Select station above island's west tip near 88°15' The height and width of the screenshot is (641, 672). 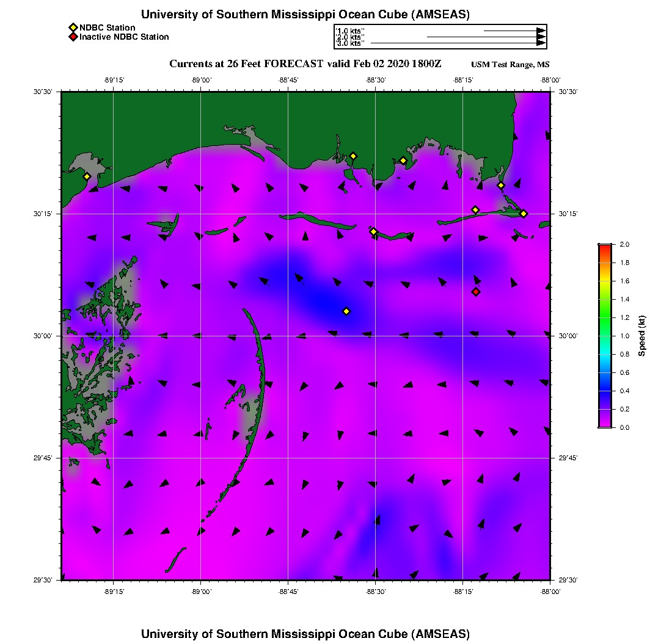tap(475, 210)
